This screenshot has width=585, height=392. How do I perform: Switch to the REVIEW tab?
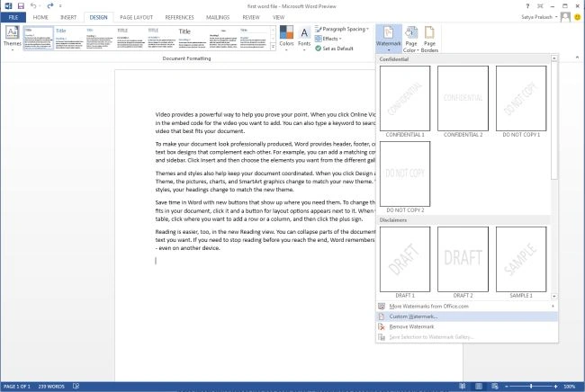pyautogui.click(x=251, y=17)
